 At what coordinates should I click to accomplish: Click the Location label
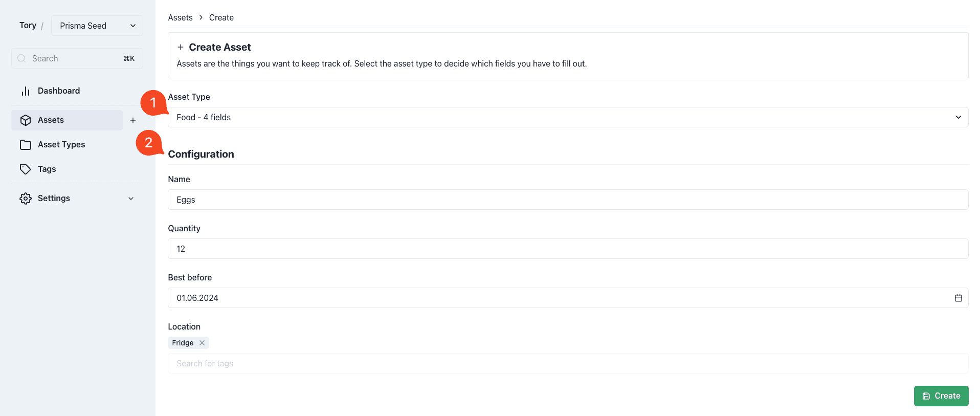point(184,326)
